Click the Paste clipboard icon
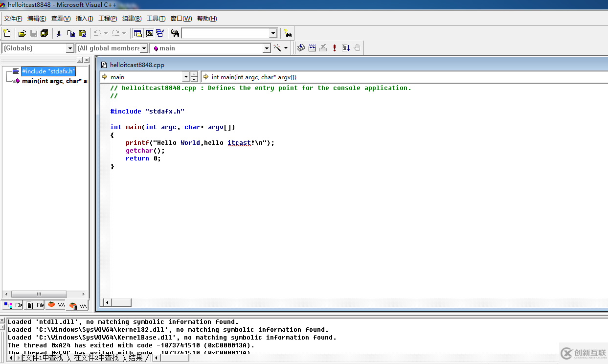Image resolution: width=608 pixels, height=364 pixels. point(82,33)
